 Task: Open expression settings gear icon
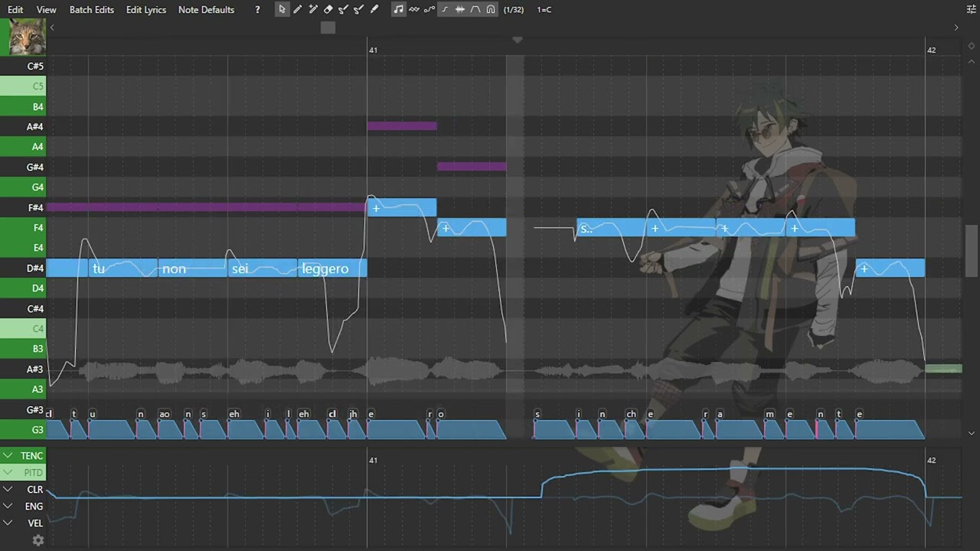38,540
